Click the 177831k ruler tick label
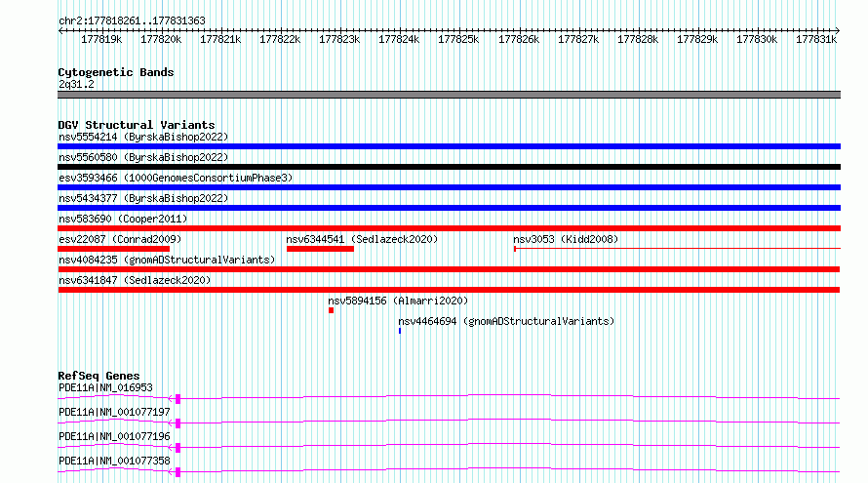868x483 pixels. (816, 40)
